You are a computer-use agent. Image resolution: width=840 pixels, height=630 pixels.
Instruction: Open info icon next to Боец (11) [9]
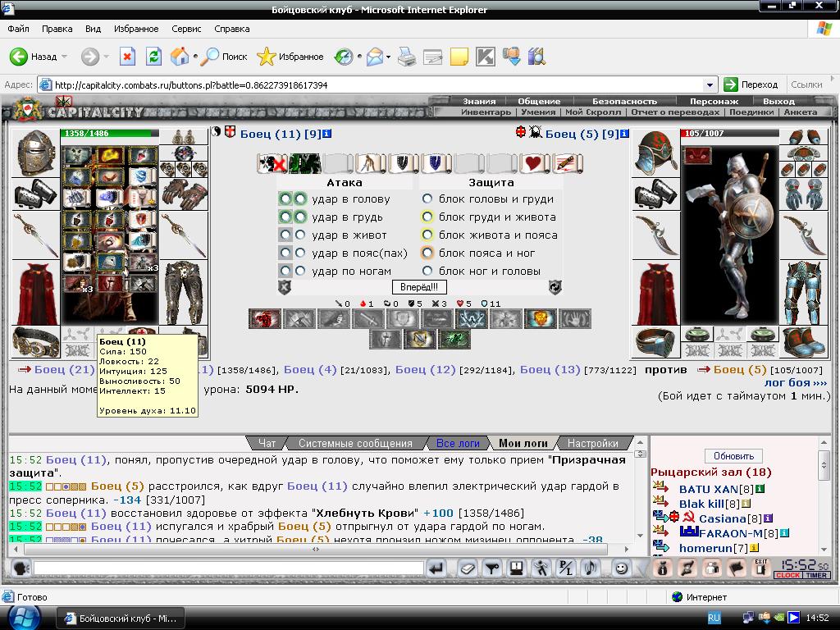(326, 134)
